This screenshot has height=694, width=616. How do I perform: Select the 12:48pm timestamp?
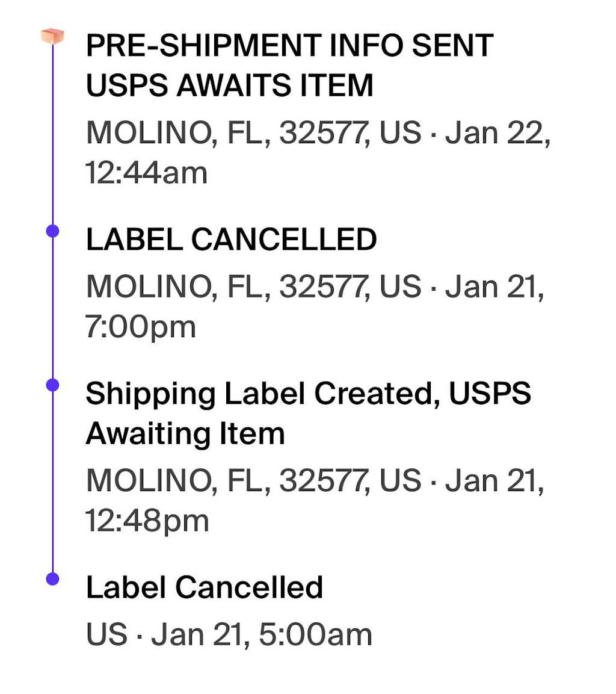147,521
